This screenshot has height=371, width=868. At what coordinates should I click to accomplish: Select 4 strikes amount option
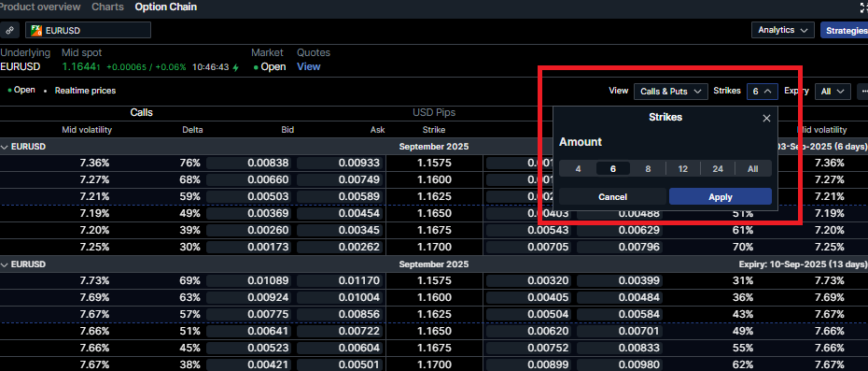578,168
